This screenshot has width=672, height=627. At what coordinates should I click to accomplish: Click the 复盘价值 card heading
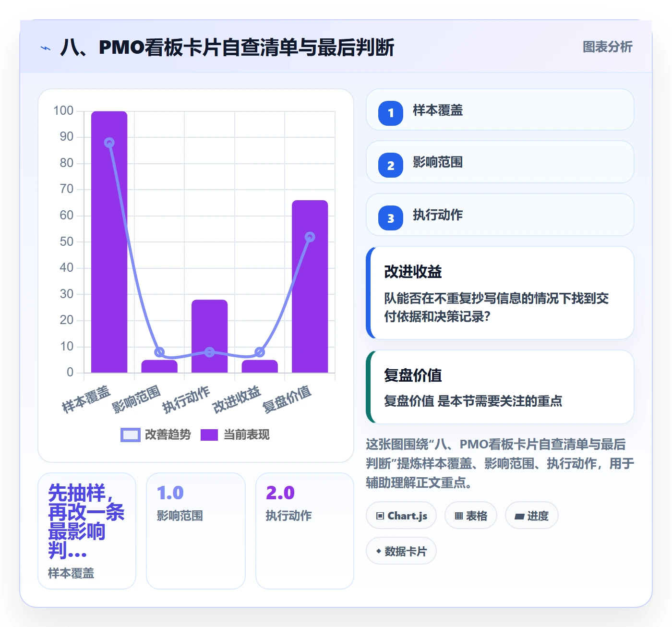[x=413, y=375]
